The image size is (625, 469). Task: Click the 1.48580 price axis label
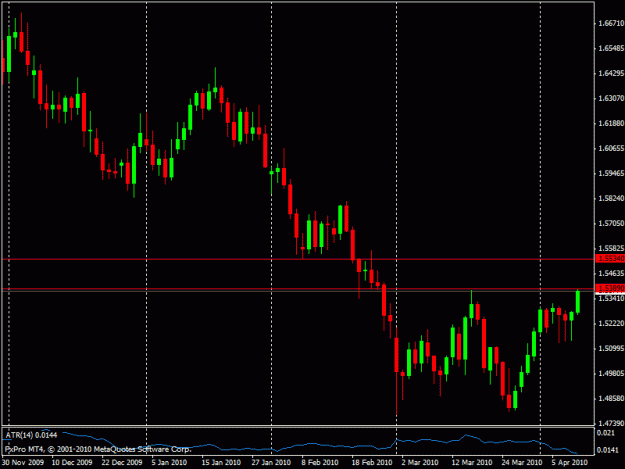(x=611, y=398)
